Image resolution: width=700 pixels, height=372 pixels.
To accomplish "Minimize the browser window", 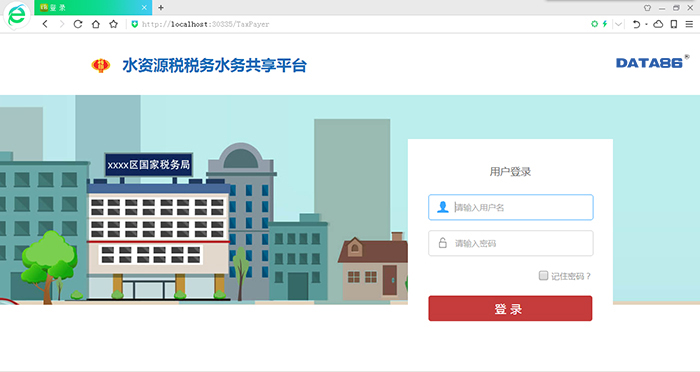I will coord(662,8).
